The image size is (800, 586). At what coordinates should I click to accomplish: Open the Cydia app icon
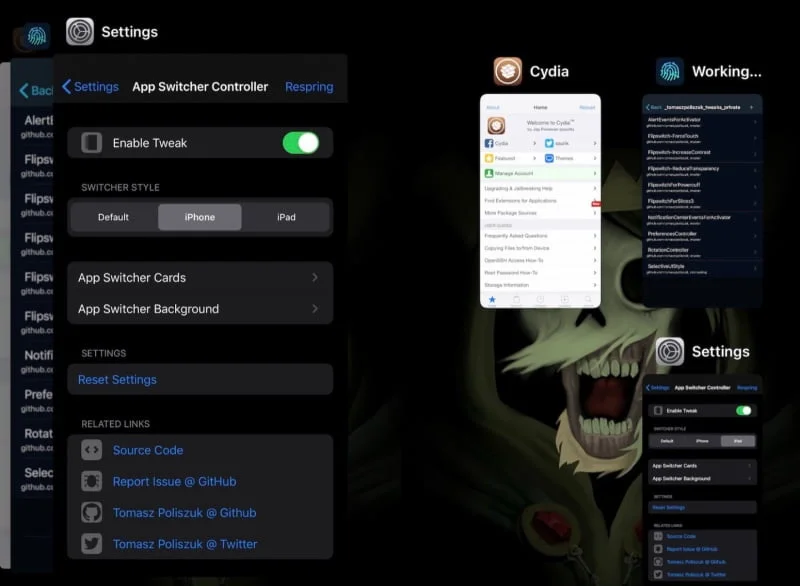point(507,71)
